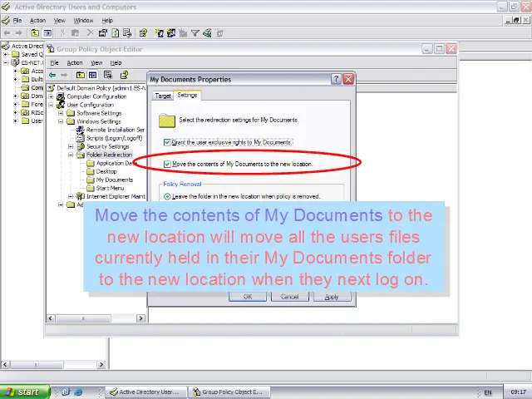Expand the Internet Explorer Maintenance node

(x=71, y=196)
